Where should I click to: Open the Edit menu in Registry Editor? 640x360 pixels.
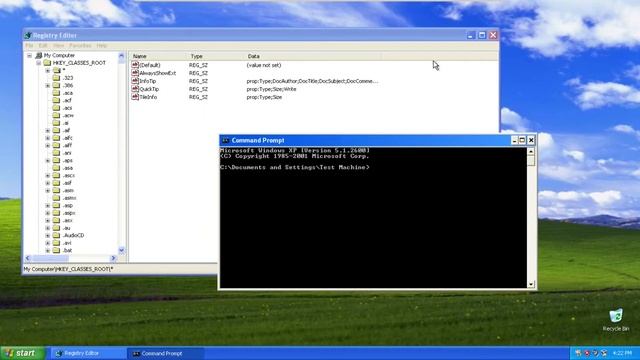[x=43, y=46]
